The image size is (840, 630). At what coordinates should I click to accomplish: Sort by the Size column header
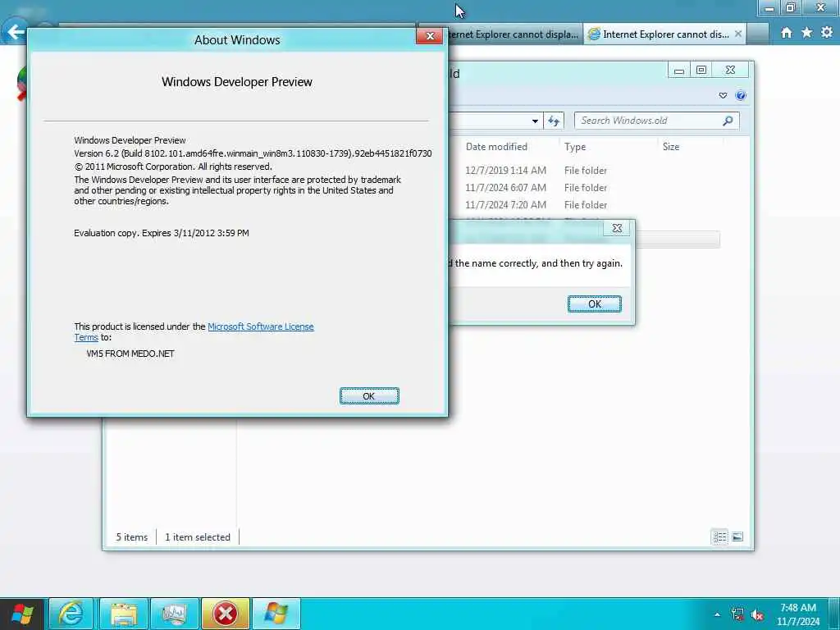(x=671, y=147)
